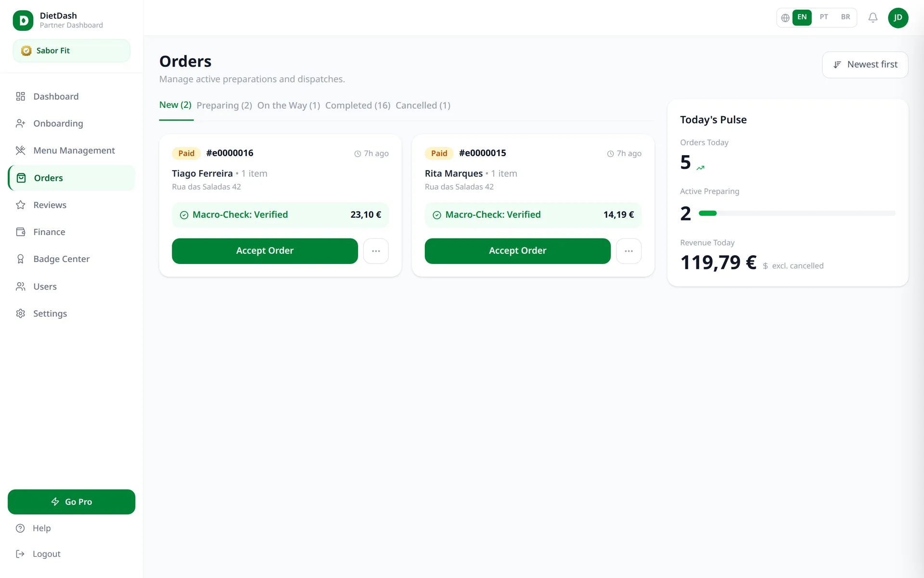The width and height of the screenshot is (924, 578).
Task: Click the Go Pro button
Action: coord(71,502)
